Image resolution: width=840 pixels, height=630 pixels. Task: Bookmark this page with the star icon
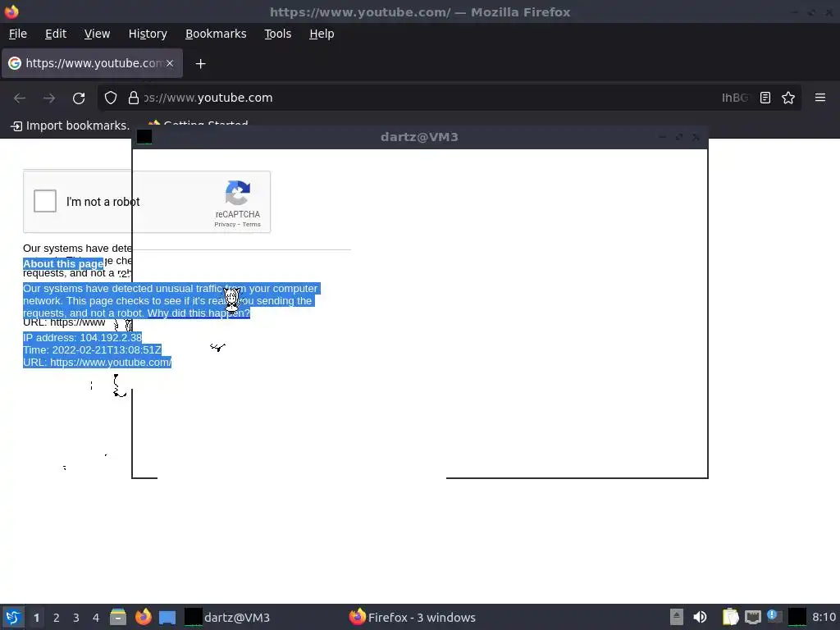pyautogui.click(x=788, y=98)
